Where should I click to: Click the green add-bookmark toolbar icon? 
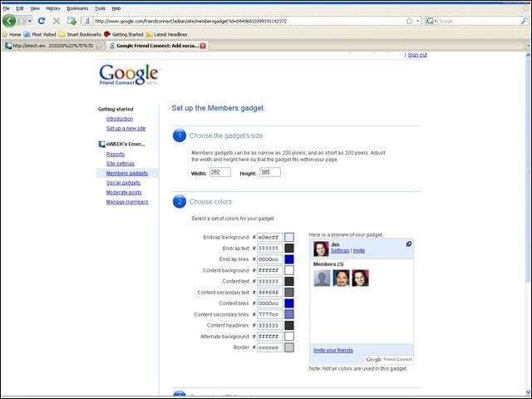[71, 21]
